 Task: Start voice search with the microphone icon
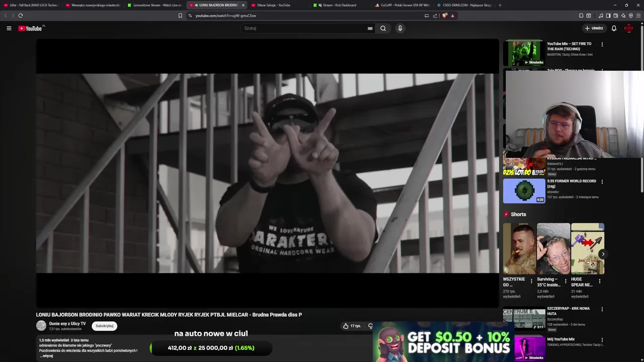tap(400, 28)
